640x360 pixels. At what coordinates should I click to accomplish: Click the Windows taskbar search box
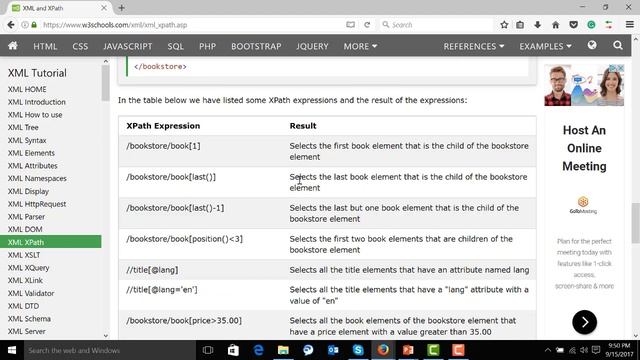point(110,350)
